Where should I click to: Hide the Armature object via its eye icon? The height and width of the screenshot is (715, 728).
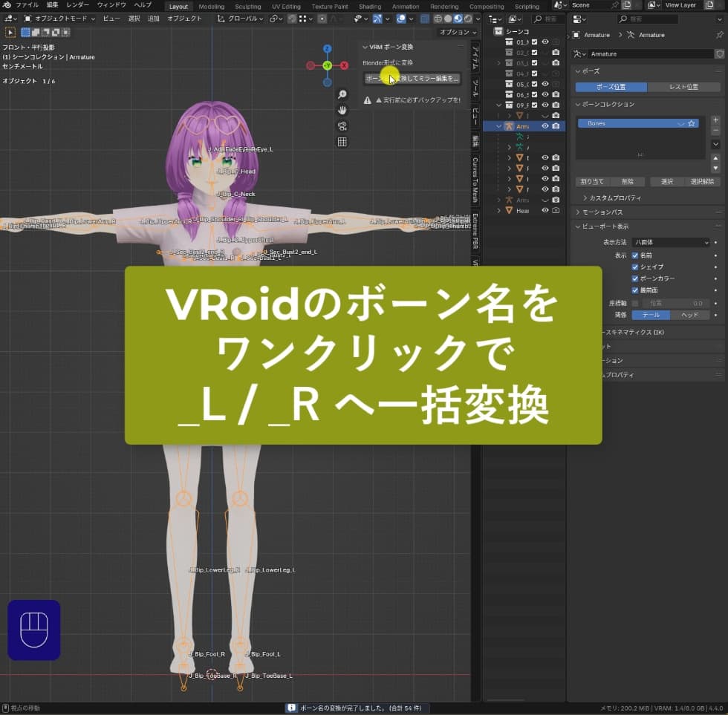pos(545,126)
